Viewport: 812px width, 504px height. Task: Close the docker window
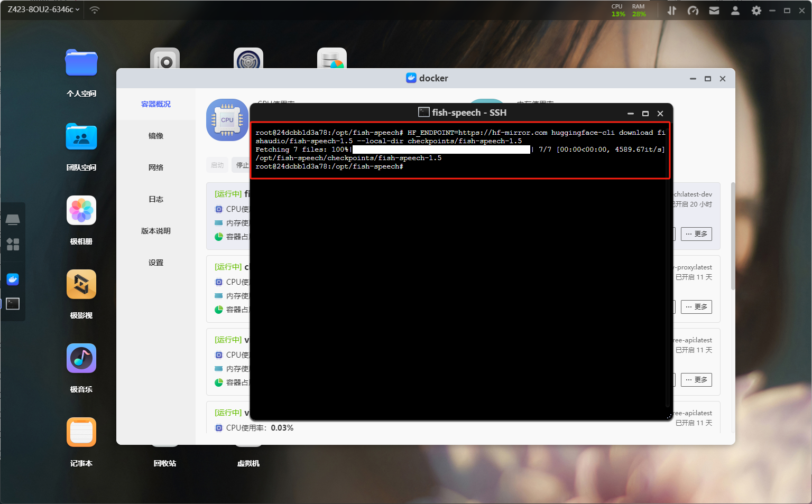[x=723, y=79]
